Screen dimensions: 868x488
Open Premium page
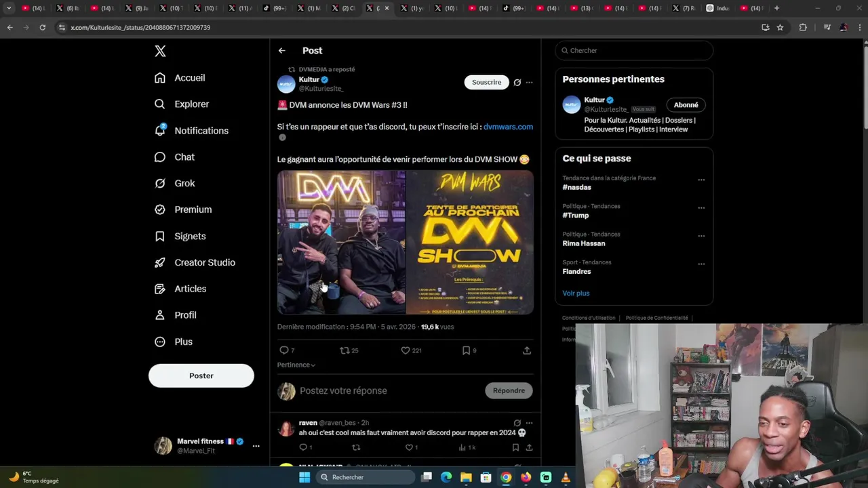coord(183,210)
